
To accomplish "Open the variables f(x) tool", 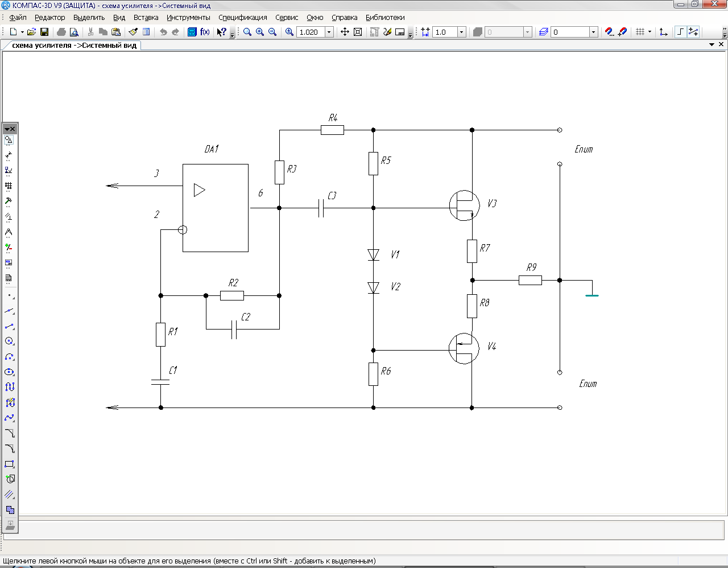I will [x=205, y=32].
